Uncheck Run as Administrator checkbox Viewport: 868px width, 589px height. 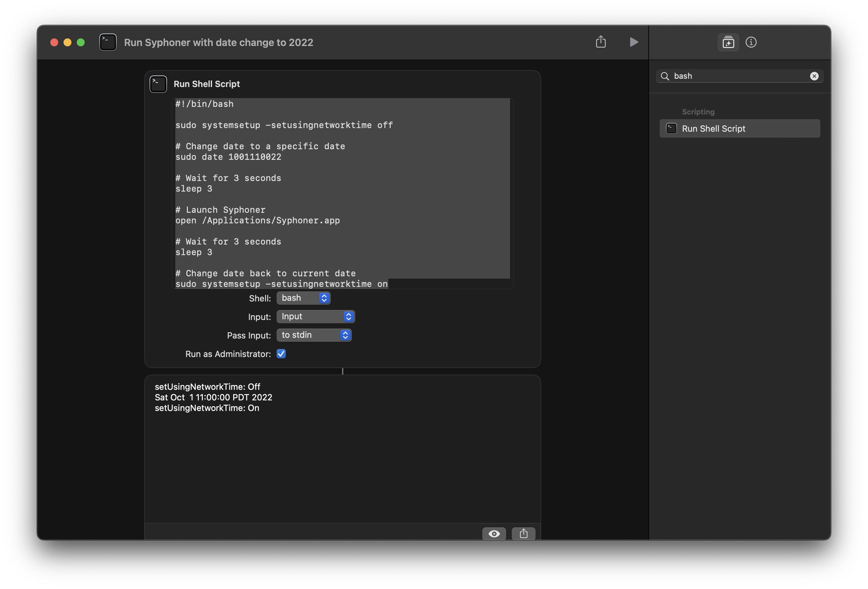pos(281,354)
